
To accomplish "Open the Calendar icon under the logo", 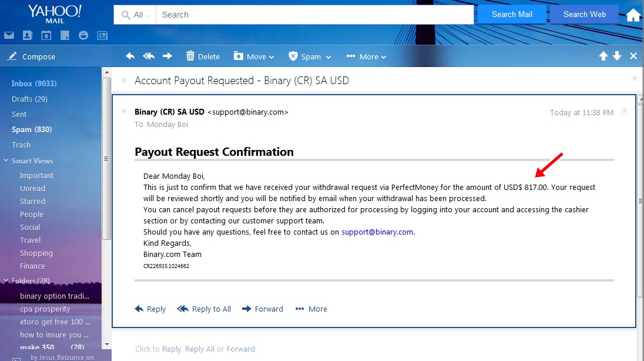I will click(x=46, y=35).
